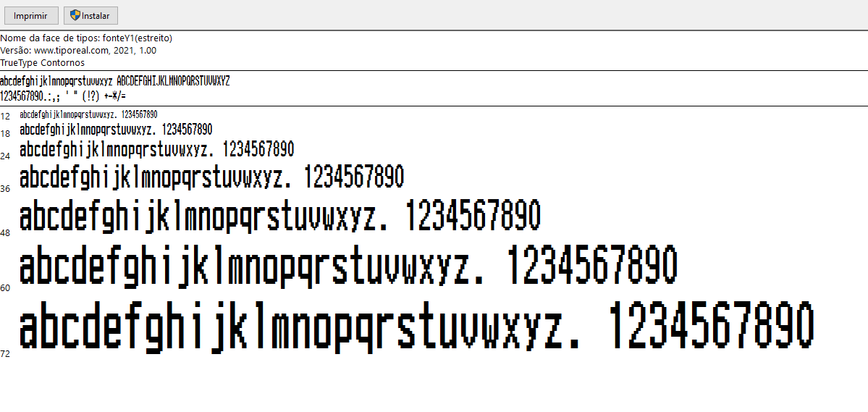Click the digits and punctuation line with (!?) +-*/=
This screenshot has width=868, height=412.
63,96
